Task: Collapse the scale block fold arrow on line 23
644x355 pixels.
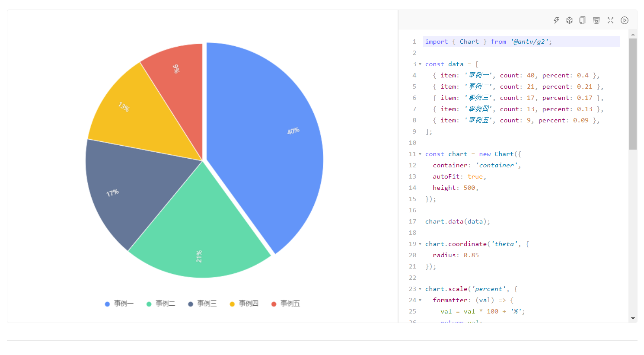Action: point(420,289)
